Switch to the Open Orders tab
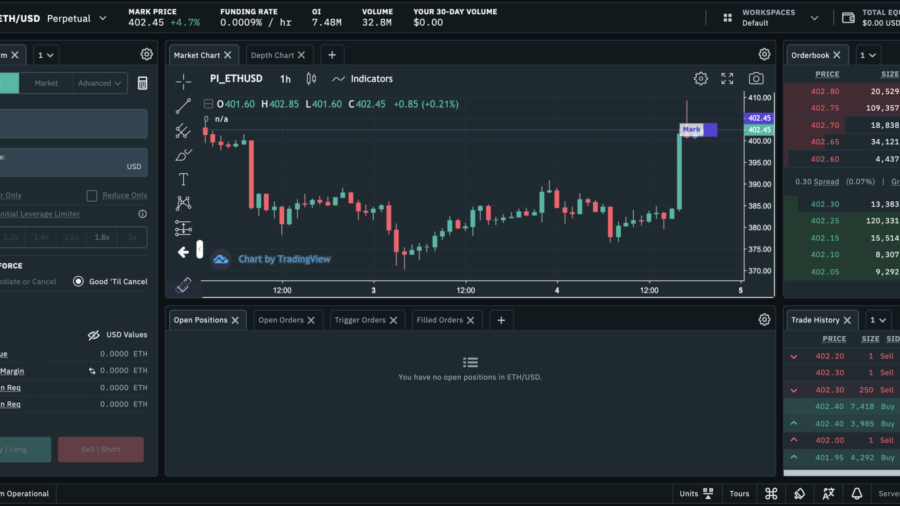This screenshot has width=900, height=506. coord(281,320)
